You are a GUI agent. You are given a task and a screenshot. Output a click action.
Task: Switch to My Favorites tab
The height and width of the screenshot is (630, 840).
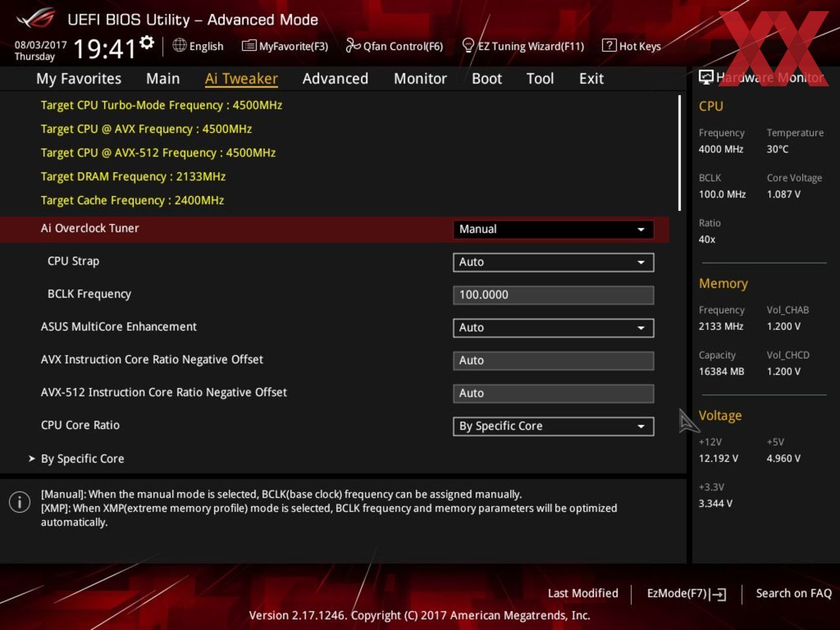[78, 78]
